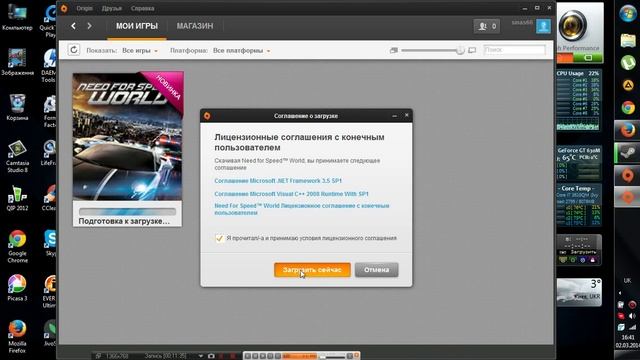Open the user avatar profile menu
Viewport: 640px width, 360px height.
pos(543,26)
